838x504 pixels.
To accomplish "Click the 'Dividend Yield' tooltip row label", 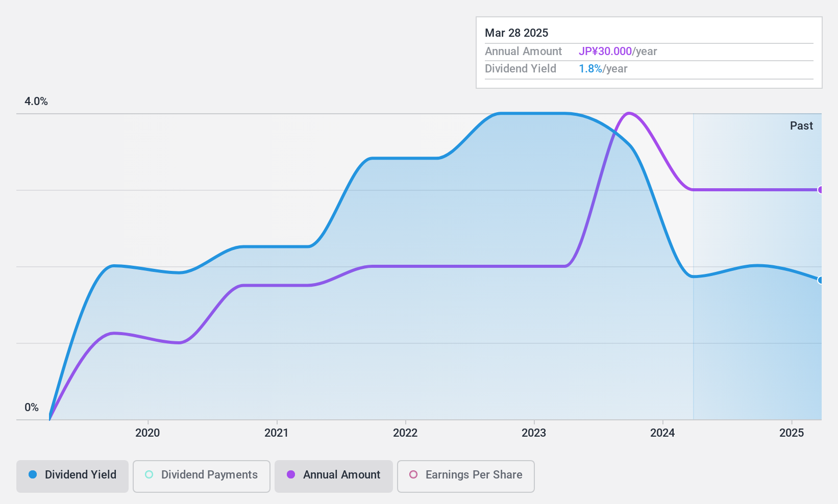I will pyautogui.click(x=521, y=69).
